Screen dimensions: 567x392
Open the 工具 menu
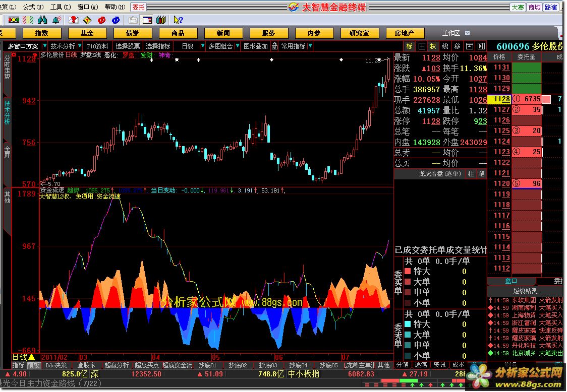coord(61,7)
